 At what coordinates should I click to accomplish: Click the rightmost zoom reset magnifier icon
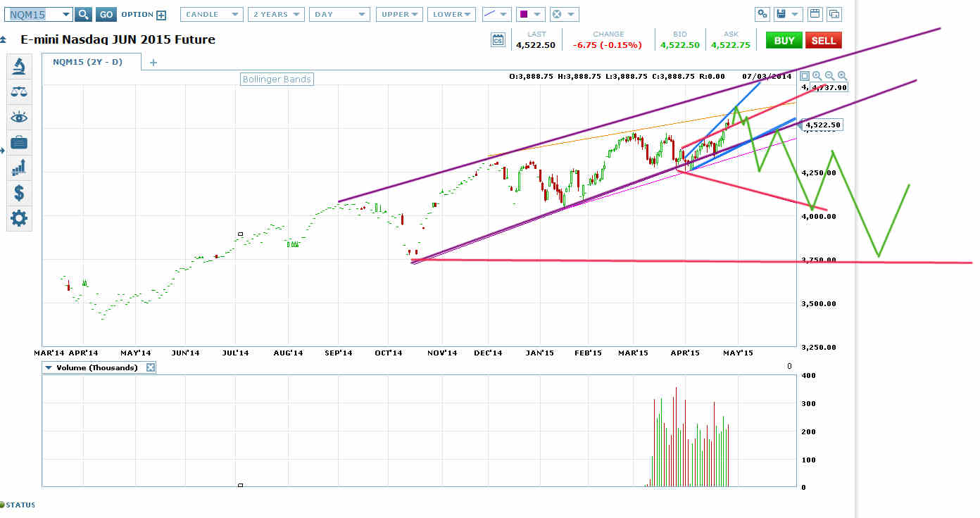point(842,76)
